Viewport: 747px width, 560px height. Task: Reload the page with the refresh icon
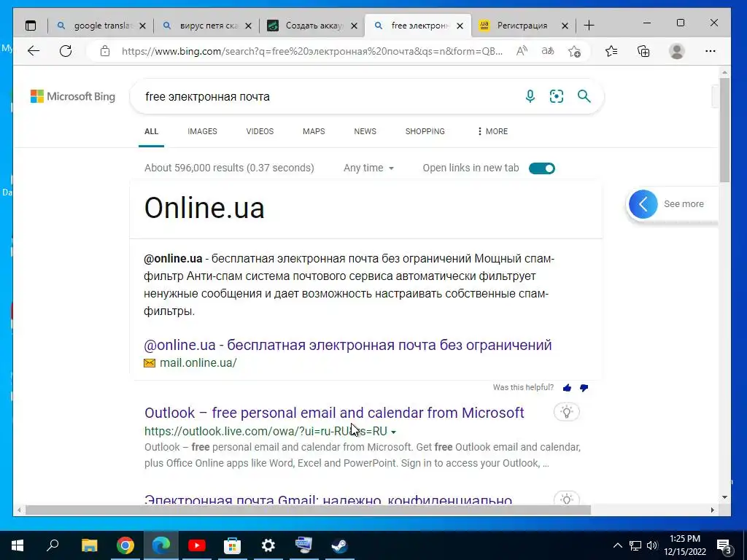66,51
